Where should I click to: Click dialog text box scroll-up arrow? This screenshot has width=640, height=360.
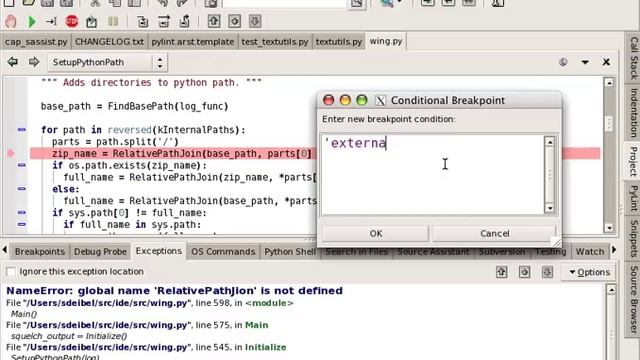click(550, 142)
